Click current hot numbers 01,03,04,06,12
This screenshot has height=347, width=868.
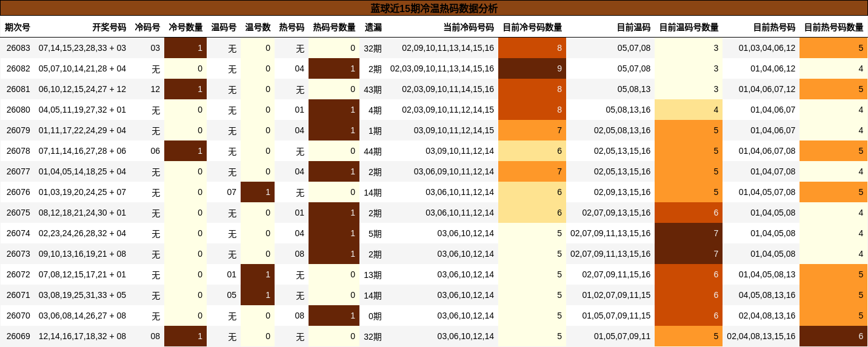[x=767, y=48]
